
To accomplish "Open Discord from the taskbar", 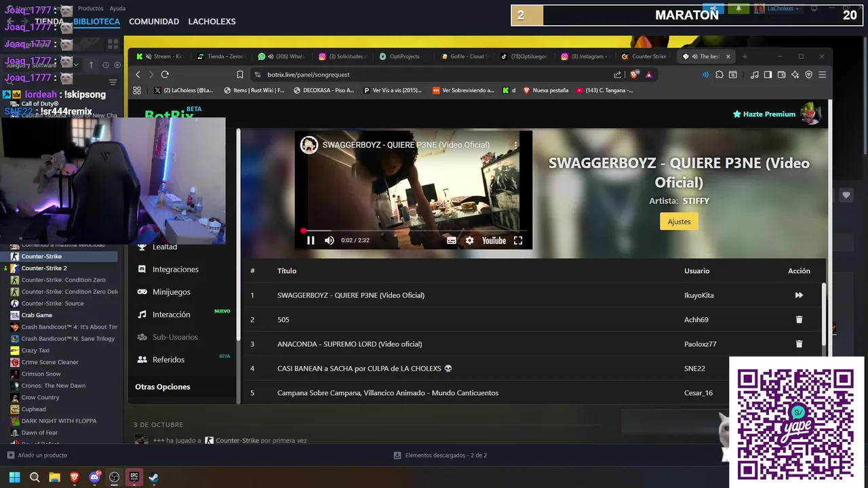I will [94, 477].
